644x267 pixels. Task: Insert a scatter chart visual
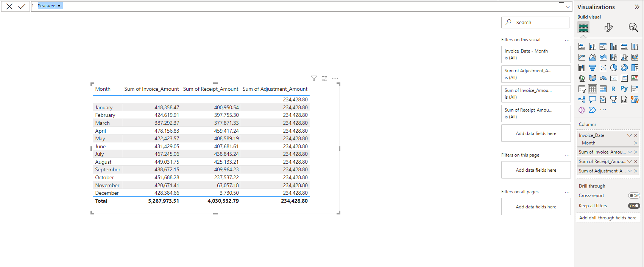point(603,68)
